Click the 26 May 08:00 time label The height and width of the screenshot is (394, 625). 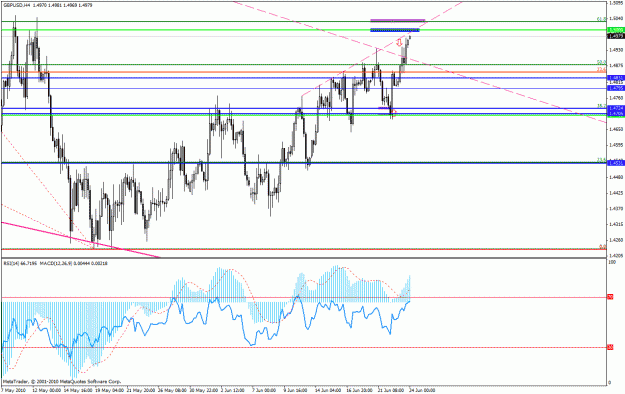173,390
